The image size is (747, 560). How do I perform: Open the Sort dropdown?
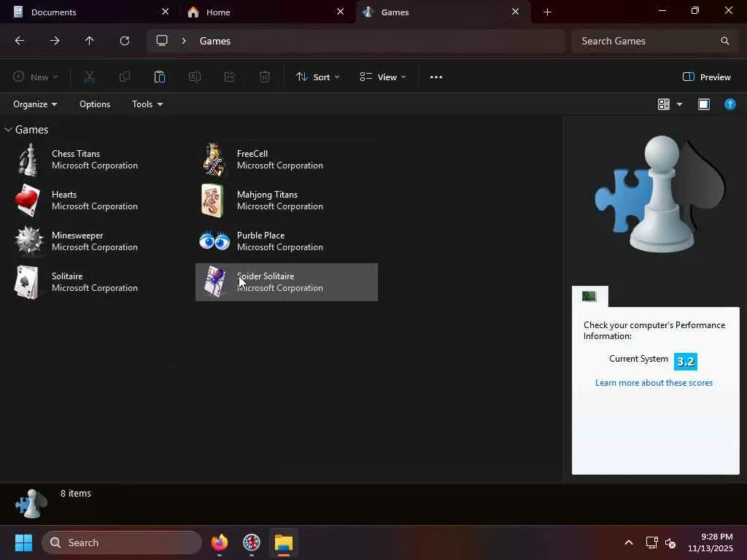point(318,77)
